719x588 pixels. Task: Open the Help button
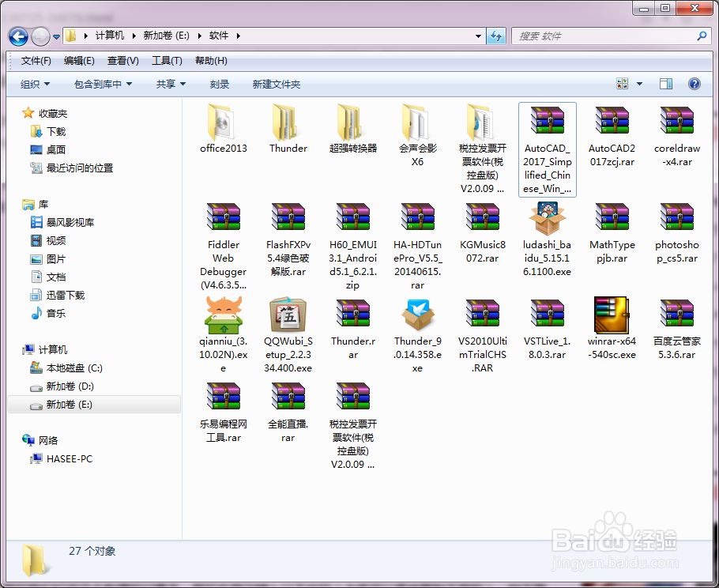pos(695,84)
